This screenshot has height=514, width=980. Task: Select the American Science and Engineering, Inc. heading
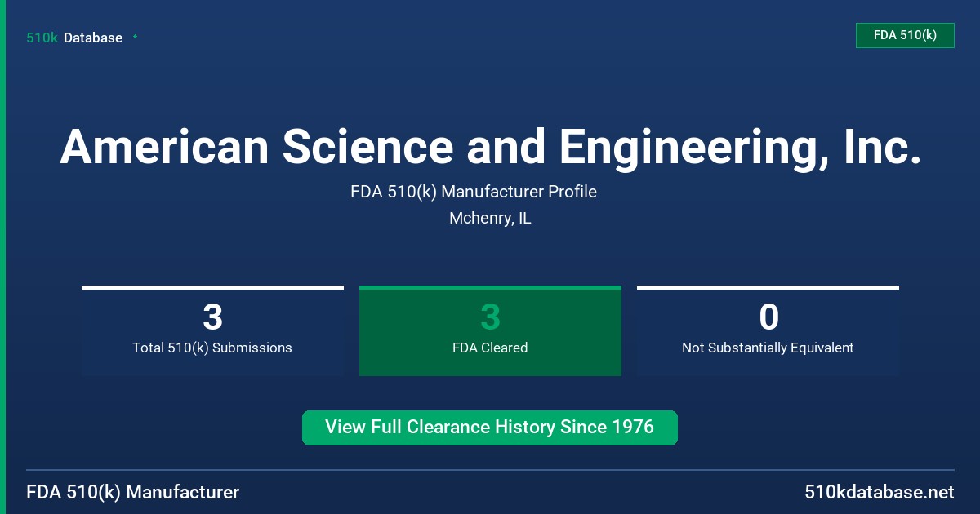pyautogui.click(x=490, y=147)
